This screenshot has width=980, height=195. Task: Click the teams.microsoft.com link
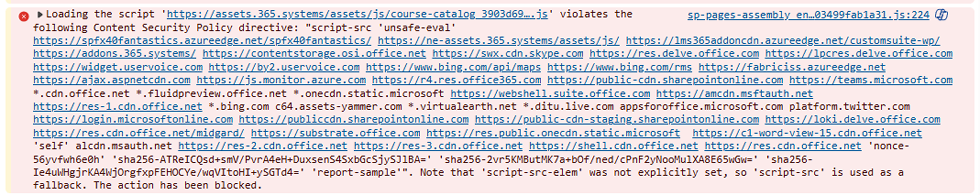click(871, 80)
